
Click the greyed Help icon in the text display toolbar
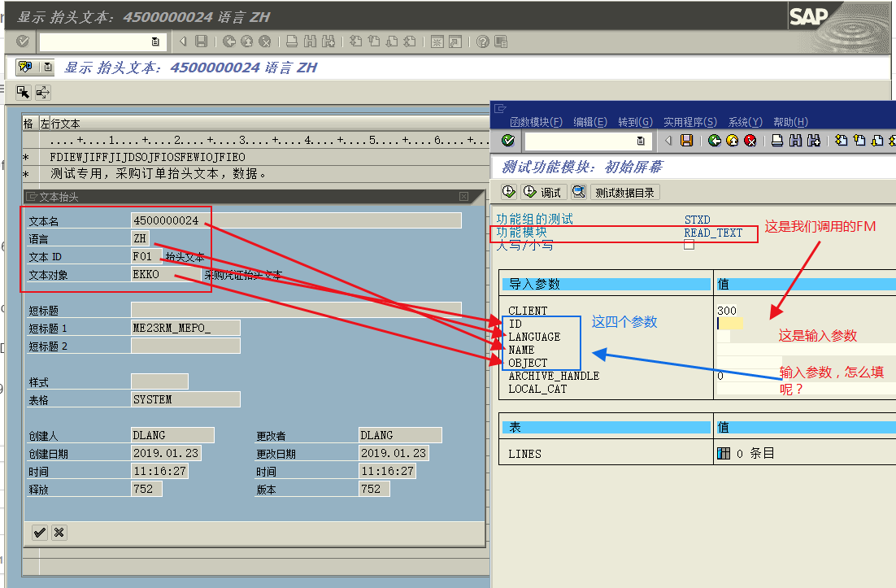coord(483,41)
